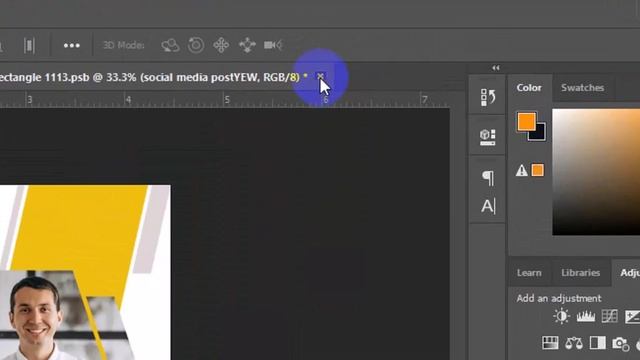The image size is (640, 360).
Task: Switch to the Libraries tab
Action: (580, 273)
